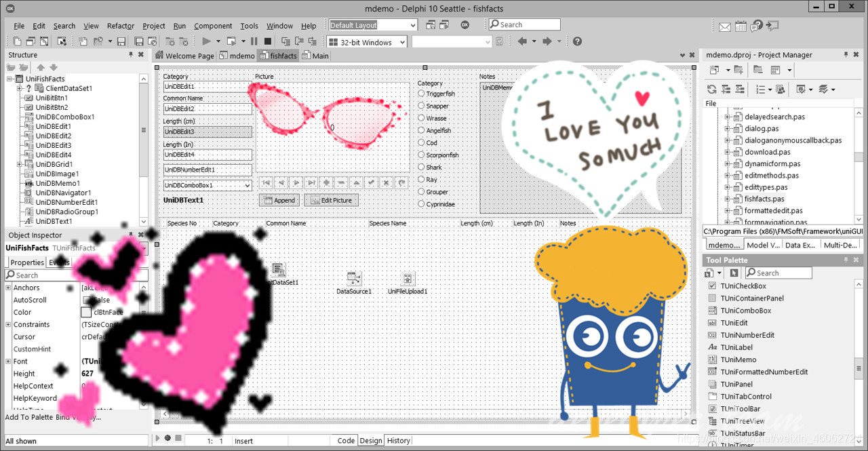Open the 32-bit Windows platform dropdown
868x451 pixels.
[402, 42]
